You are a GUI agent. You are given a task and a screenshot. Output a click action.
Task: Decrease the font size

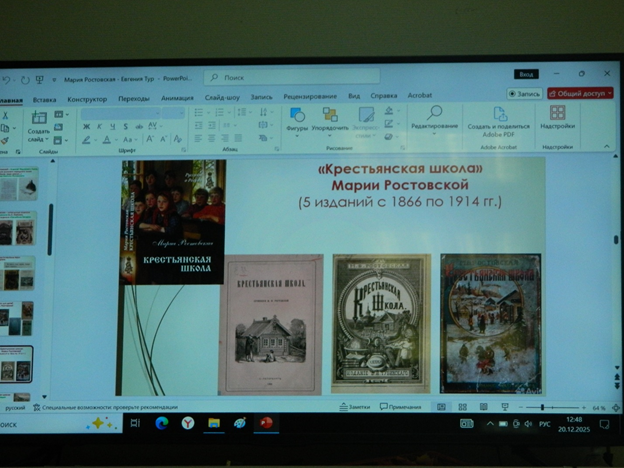pos(163,139)
